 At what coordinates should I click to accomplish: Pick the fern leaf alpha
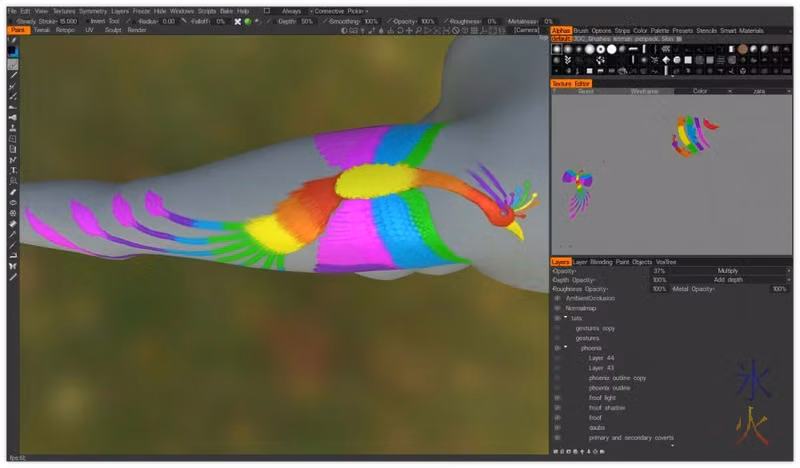[567, 60]
